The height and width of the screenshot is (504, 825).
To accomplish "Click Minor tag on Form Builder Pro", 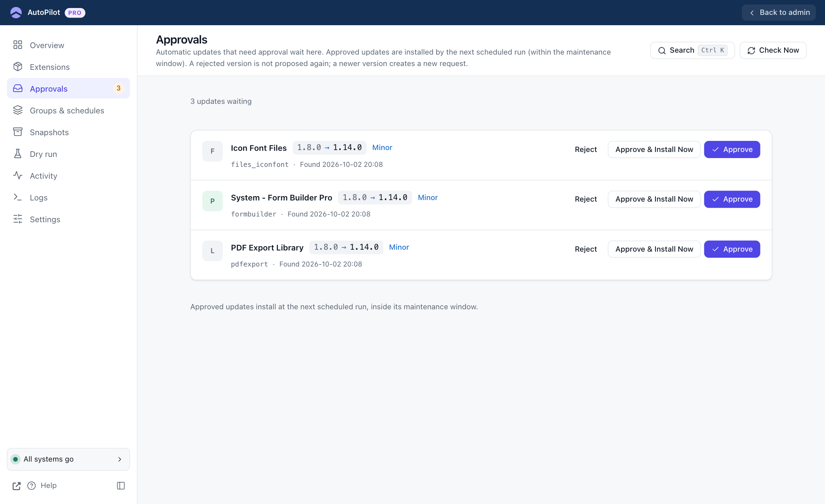I will click(x=428, y=197).
